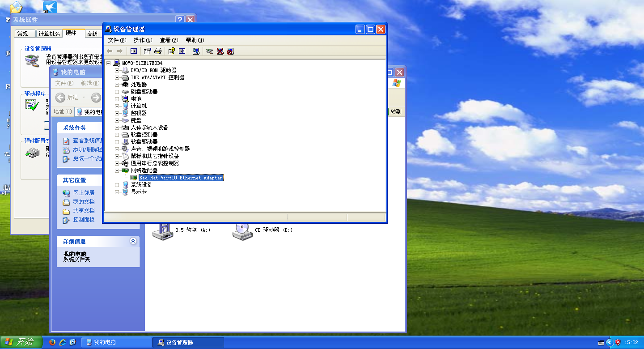Viewport: 644px width, 349px height.
Task: Expand the DVD/CD-ROM 驱动器 node
Action: (117, 70)
